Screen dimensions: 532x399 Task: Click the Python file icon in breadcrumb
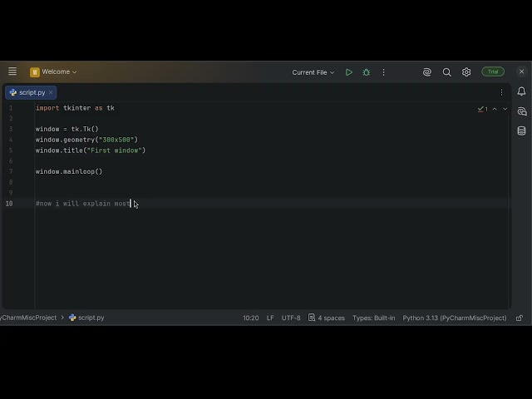pyautogui.click(x=72, y=318)
